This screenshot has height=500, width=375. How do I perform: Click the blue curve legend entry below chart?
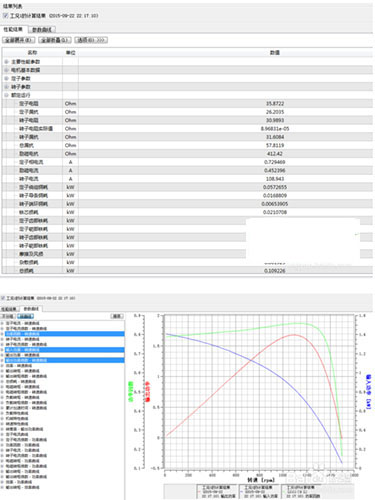pos(259,491)
